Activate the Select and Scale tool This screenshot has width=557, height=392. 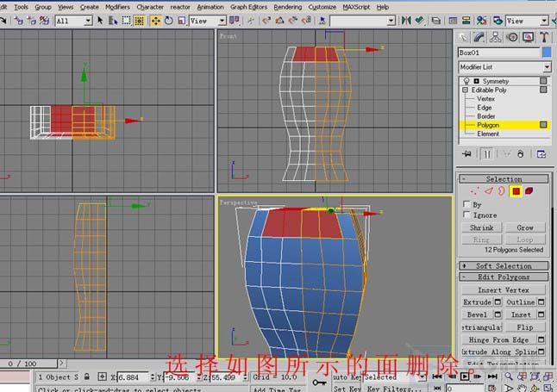(182, 21)
